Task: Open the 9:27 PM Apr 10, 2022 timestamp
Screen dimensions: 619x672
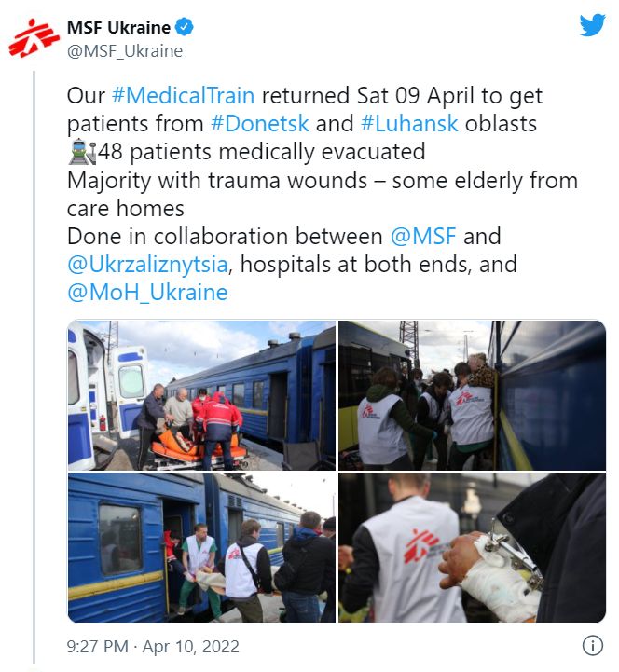Action: coord(153,646)
